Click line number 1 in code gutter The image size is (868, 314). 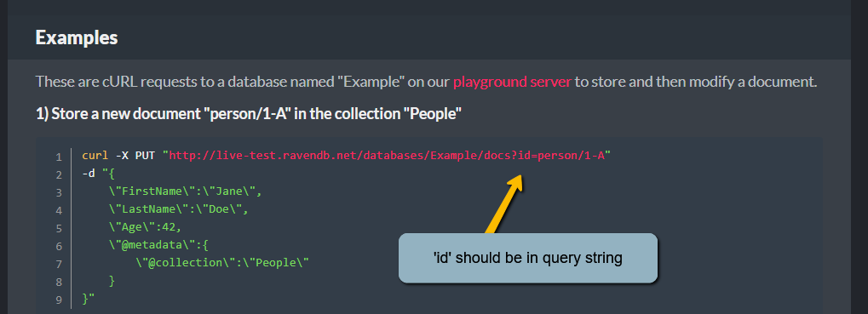point(59,157)
